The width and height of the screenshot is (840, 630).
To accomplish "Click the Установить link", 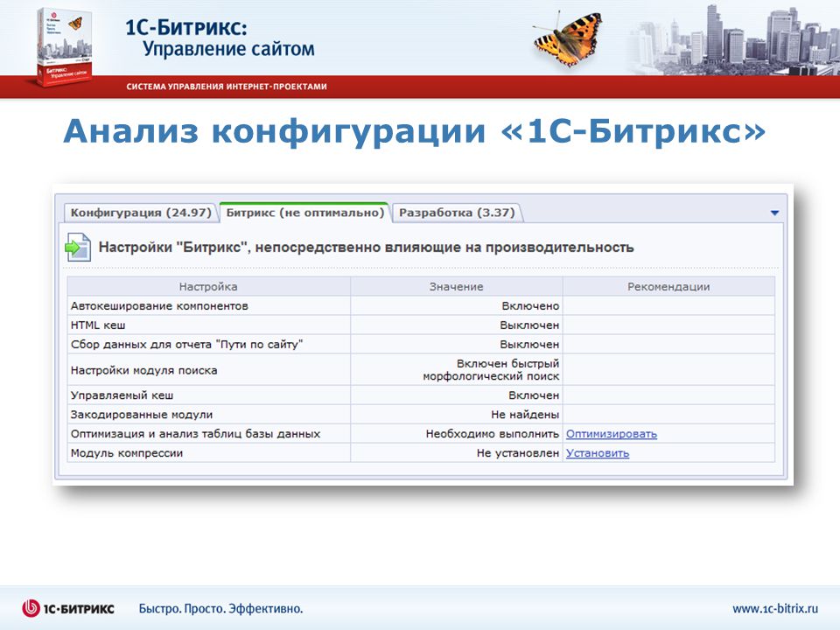I will (x=598, y=453).
